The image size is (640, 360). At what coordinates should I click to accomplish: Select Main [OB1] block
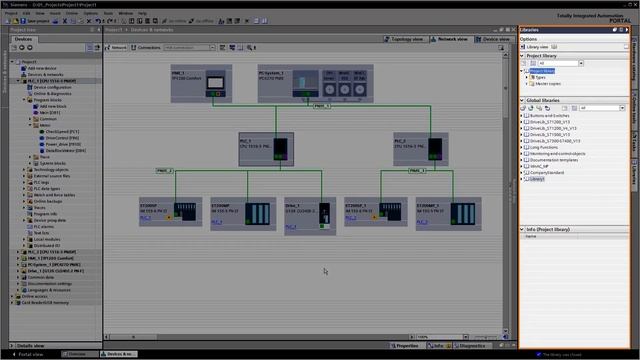point(50,113)
